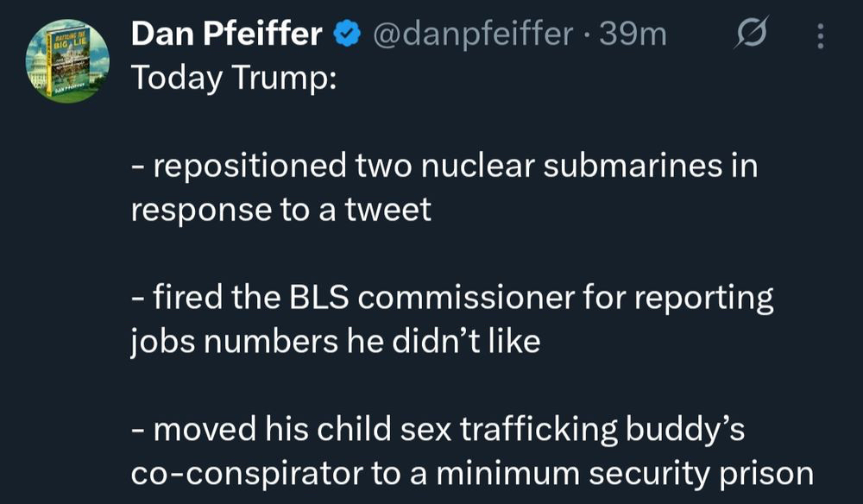Click the 'co-conspirator to a minimum' line
The width and height of the screenshot is (863, 504).
tap(472, 474)
